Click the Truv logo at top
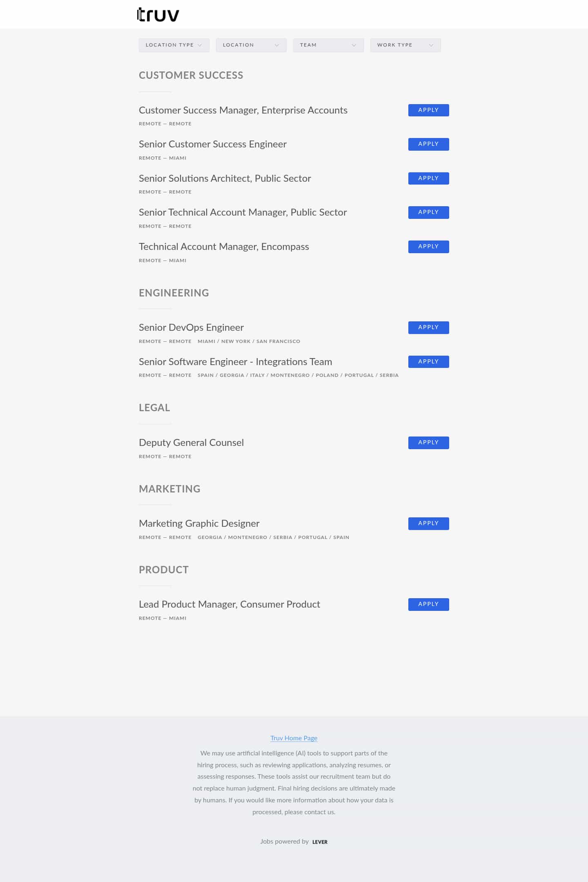 (x=158, y=13)
